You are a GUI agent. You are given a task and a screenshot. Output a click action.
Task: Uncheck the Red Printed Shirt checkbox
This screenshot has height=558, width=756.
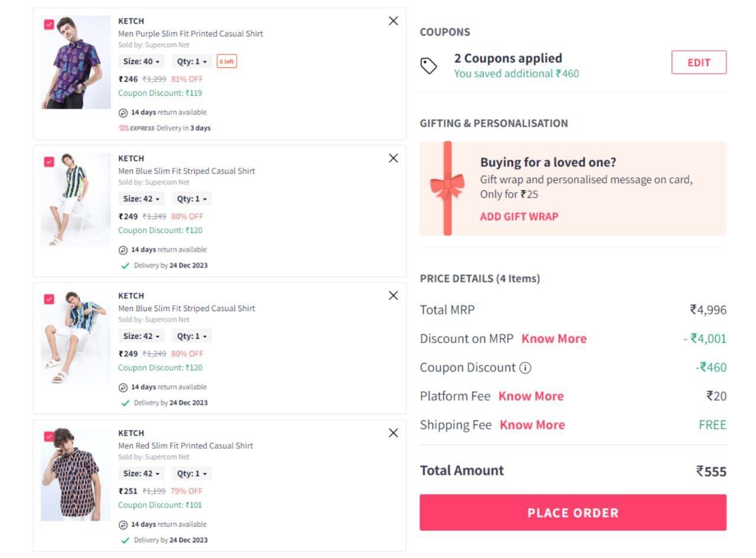pyautogui.click(x=49, y=437)
